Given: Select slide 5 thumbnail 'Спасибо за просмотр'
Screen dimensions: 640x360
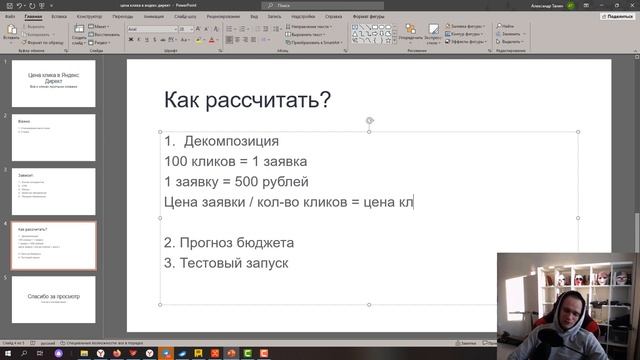Looking at the screenshot, I should [53, 300].
